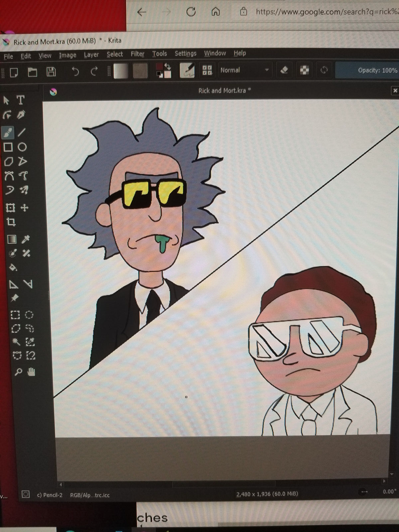
Task: Select the Colorize Mask tool
Action: 12,254
